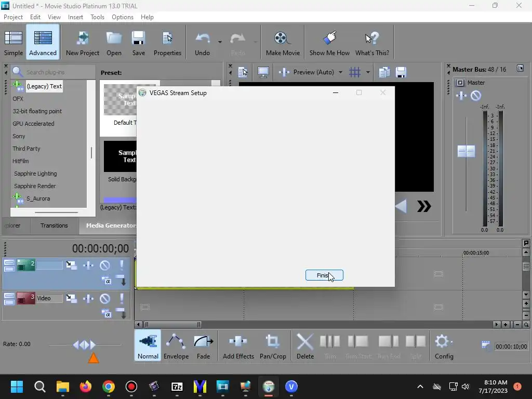The image size is (532, 399).
Task: Toggle preview overlays grid icon
Action: (x=355, y=72)
